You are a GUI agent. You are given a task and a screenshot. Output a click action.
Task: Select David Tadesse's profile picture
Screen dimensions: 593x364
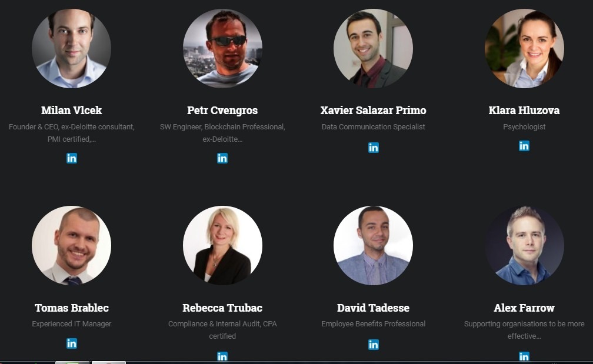click(373, 245)
